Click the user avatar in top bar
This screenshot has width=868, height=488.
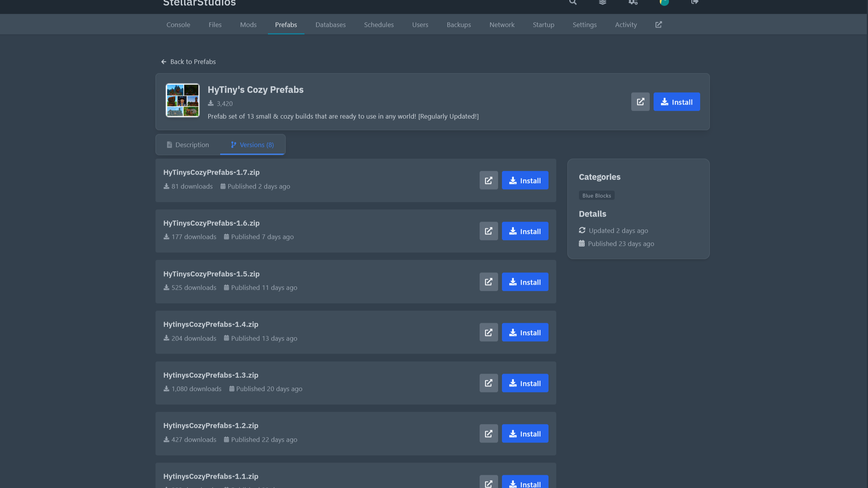[664, 2]
